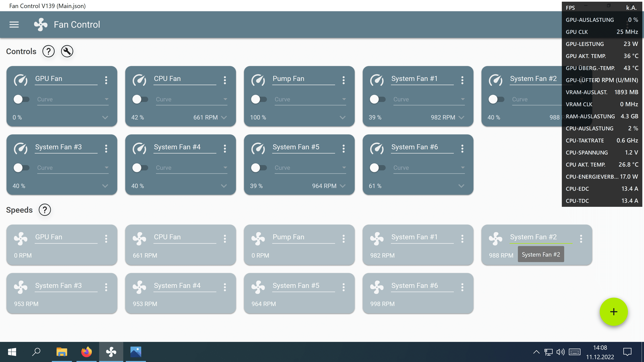The image size is (644, 362).
Task: Click the Controls help question mark icon
Action: pos(48,51)
